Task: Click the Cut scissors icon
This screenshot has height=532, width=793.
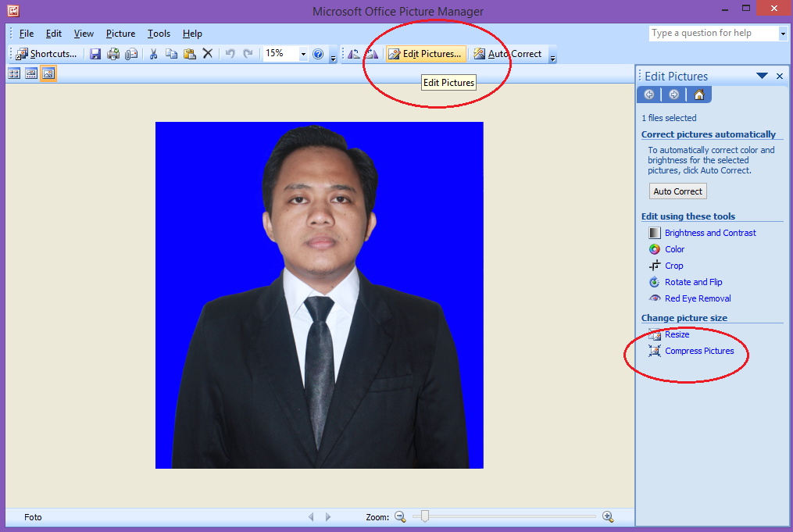Action: coord(154,54)
